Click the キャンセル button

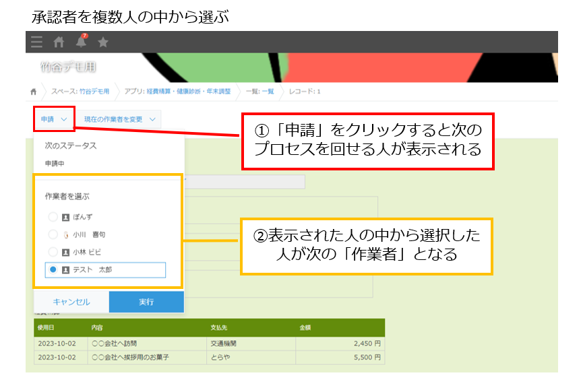(70, 302)
